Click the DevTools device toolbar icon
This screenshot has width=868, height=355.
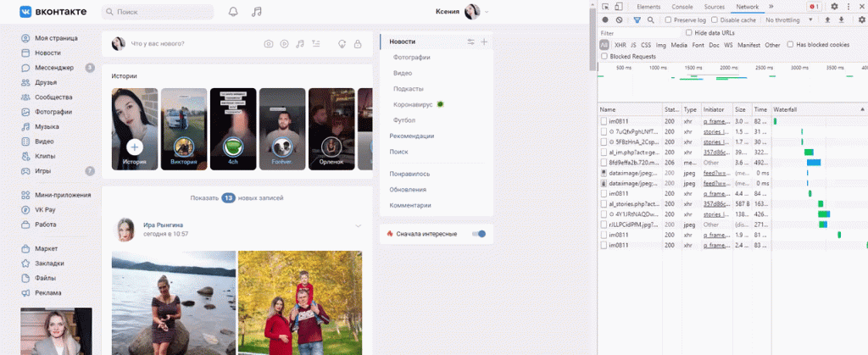(620, 6)
